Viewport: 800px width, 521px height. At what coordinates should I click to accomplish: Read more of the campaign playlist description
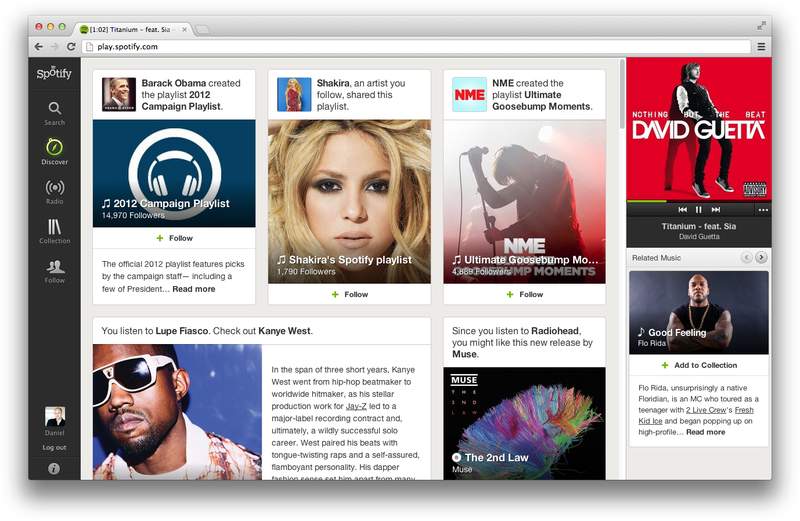point(194,289)
